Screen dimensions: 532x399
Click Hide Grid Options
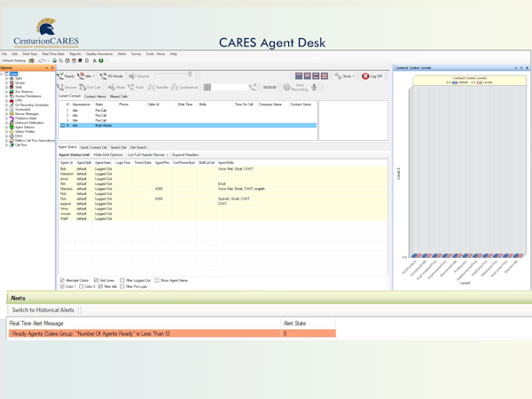click(108, 154)
